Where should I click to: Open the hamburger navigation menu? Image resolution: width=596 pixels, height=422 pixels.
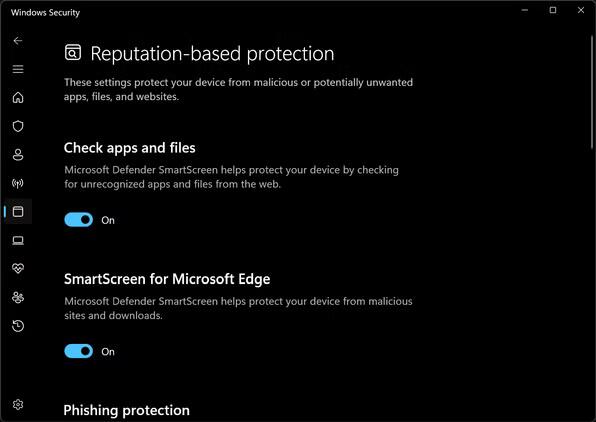18,69
